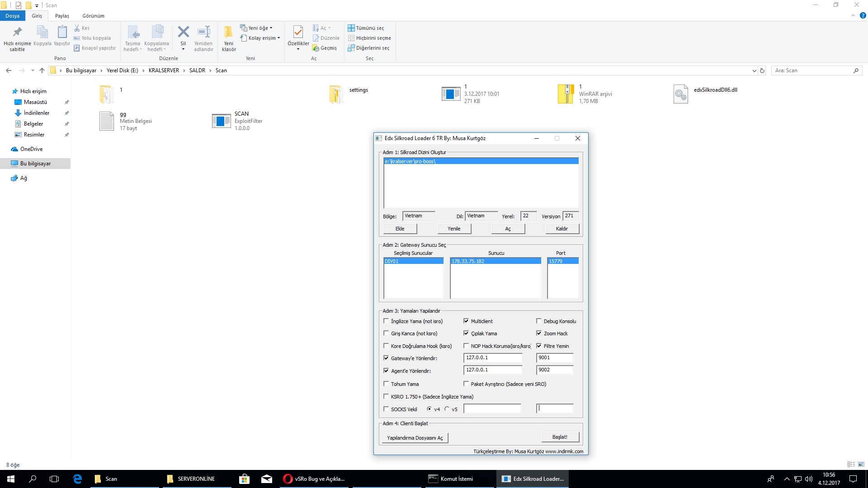This screenshot has height=488, width=868.
Task: Toggle Çıplak Yama checkbox
Action: point(466,333)
